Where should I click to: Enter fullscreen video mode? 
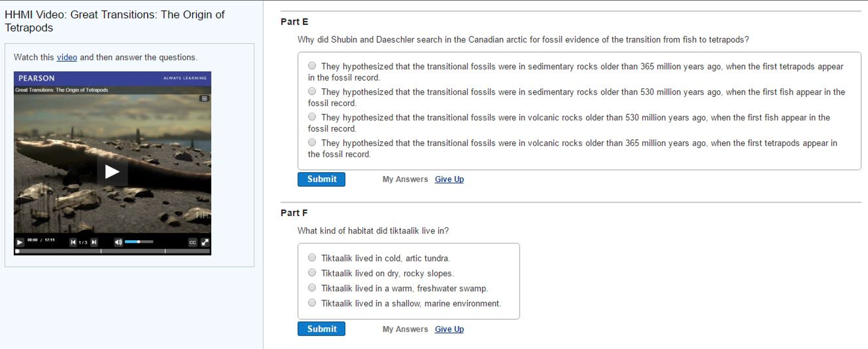pos(205,242)
